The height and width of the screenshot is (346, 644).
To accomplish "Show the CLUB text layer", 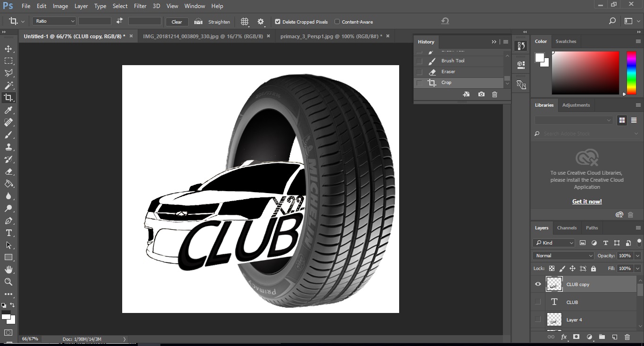I will tap(538, 302).
